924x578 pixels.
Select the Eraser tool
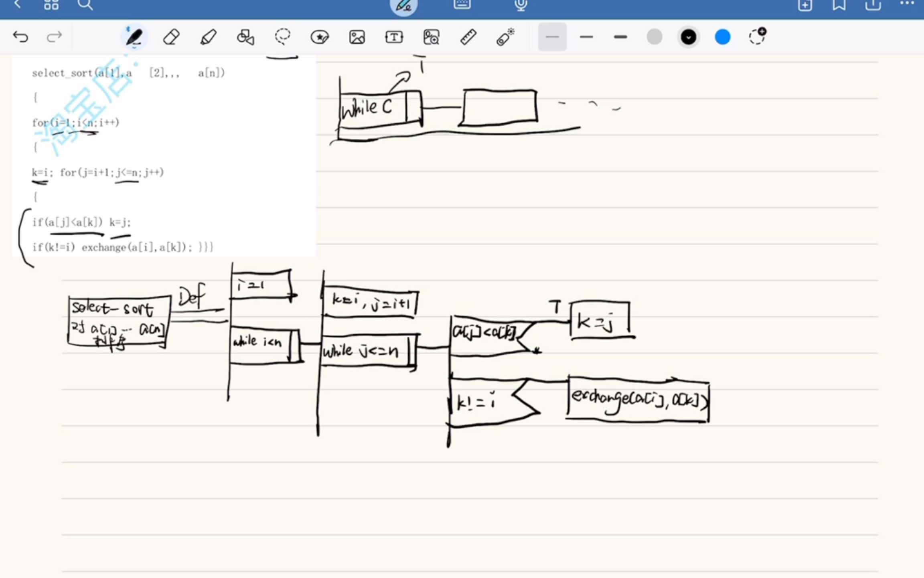[x=171, y=37]
